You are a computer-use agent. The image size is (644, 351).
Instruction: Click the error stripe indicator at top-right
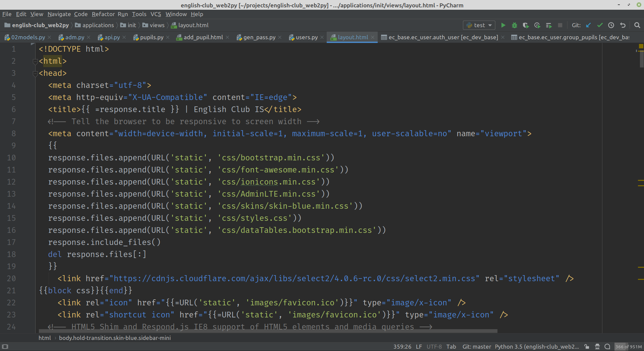641,46
